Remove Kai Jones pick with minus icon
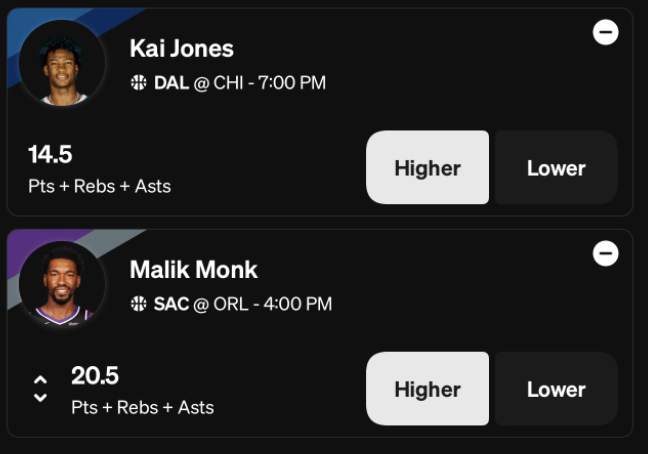This screenshot has width=648, height=454. [605, 32]
